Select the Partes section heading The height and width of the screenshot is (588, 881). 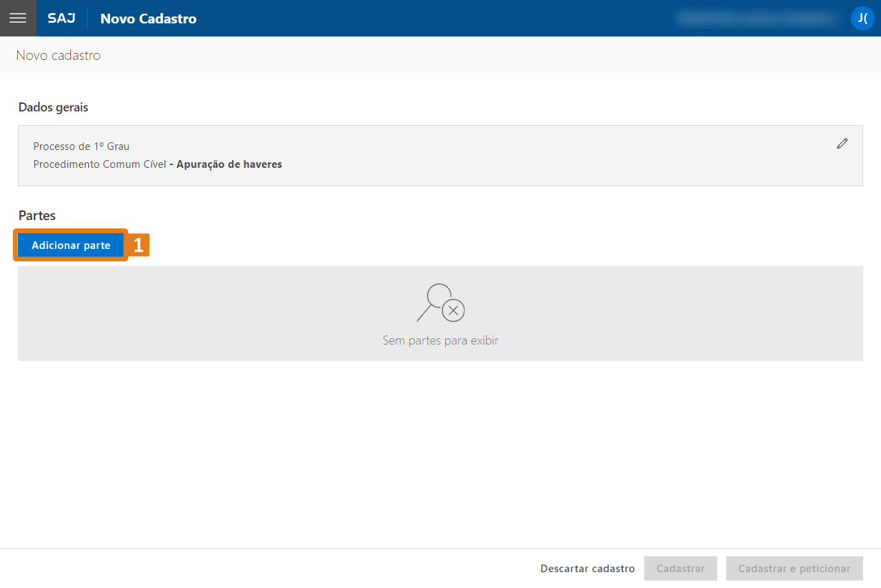click(x=37, y=216)
